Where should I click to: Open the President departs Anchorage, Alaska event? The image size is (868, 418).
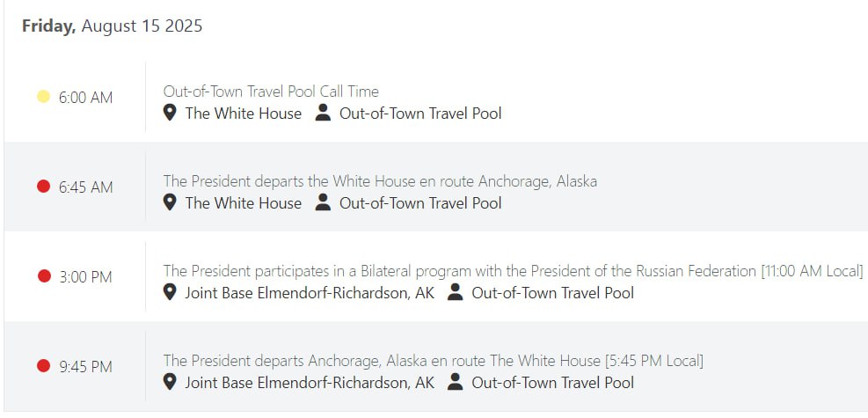(x=433, y=361)
